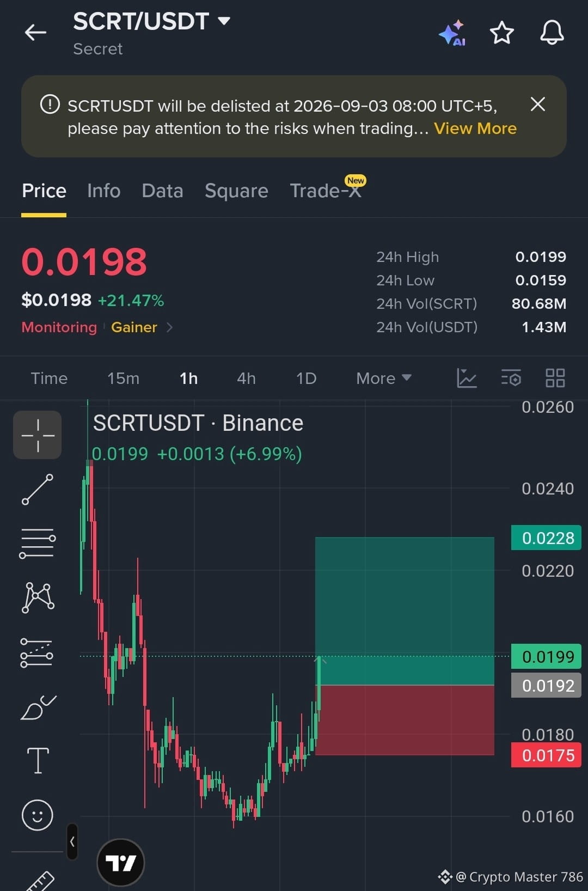Select the horizontal lines Fibonacci tool
The image size is (588, 891).
[x=38, y=544]
